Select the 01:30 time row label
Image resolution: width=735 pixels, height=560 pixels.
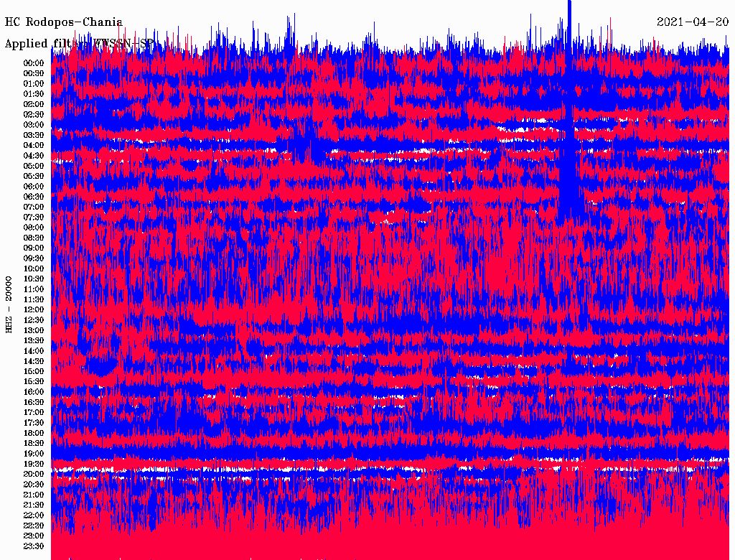(34, 94)
